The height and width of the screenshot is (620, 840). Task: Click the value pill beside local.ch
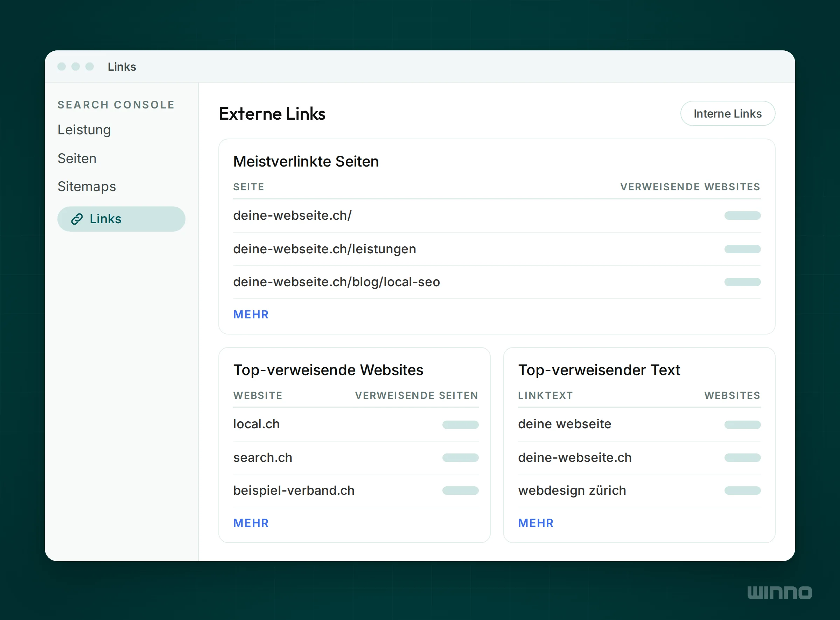click(461, 425)
